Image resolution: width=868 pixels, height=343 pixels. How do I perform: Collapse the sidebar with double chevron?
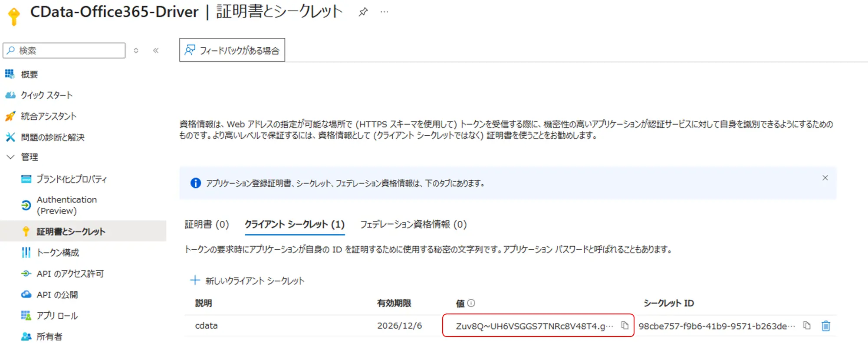point(156,50)
